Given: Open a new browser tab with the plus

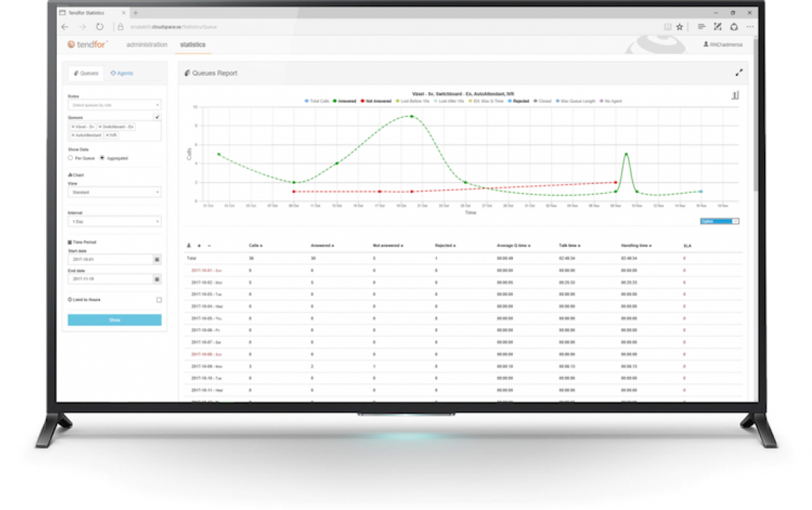Looking at the screenshot, I should (x=136, y=12).
